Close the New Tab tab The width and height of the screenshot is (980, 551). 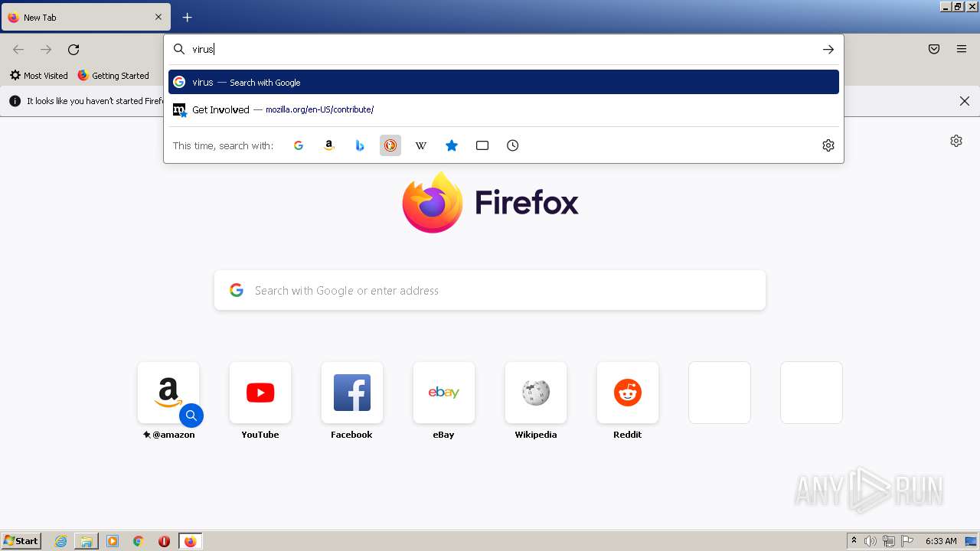pyautogui.click(x=158, y=17)
